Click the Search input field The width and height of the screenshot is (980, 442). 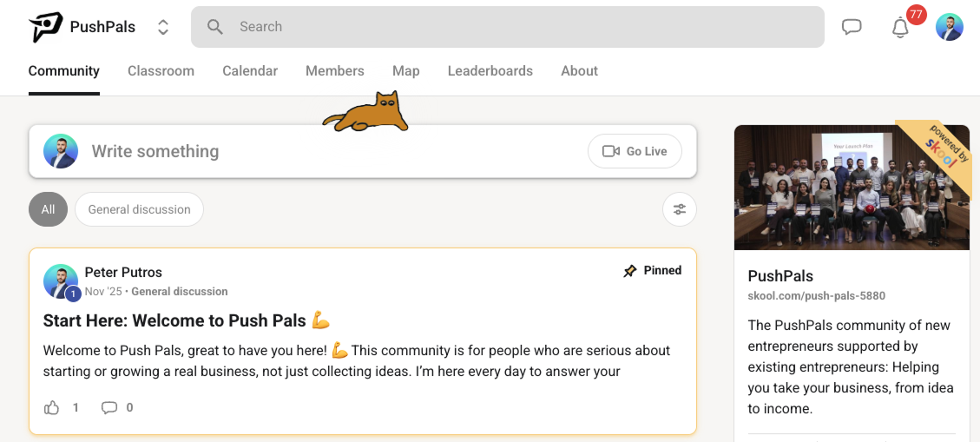point(508,27)
